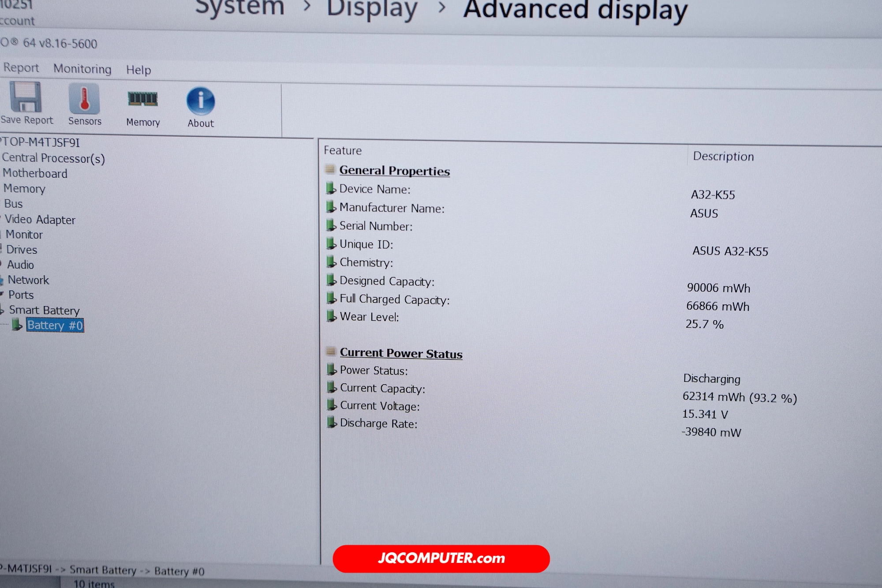Click the Display breadcrumb link
Image resolution: width=882 pixels, height=588 pixels.
pos(372,10)
